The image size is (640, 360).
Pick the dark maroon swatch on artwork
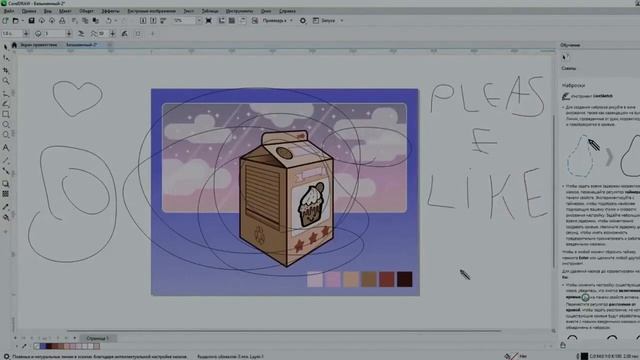tap(404, 280)
